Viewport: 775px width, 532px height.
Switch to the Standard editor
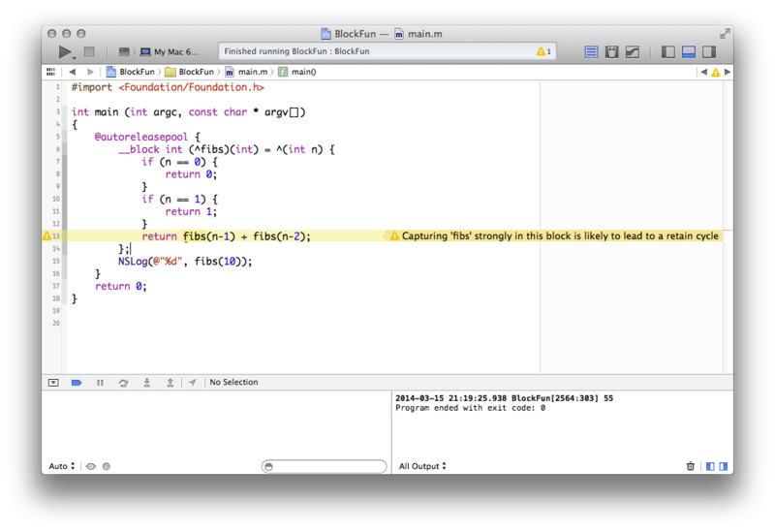[591, 51]
